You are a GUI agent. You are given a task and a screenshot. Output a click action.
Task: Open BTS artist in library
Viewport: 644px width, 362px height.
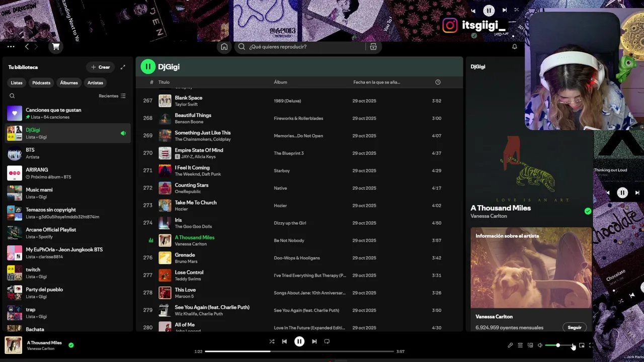(x=67, y=153)
